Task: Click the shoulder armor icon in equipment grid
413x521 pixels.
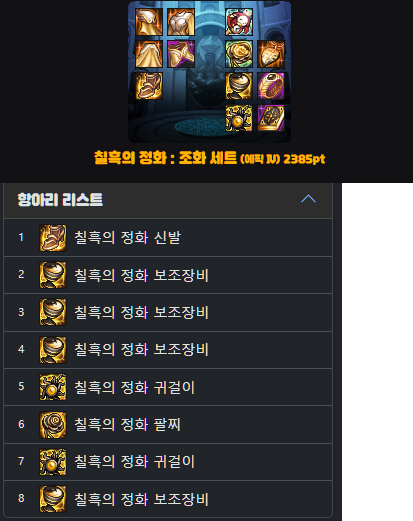Action: (149, 22)
